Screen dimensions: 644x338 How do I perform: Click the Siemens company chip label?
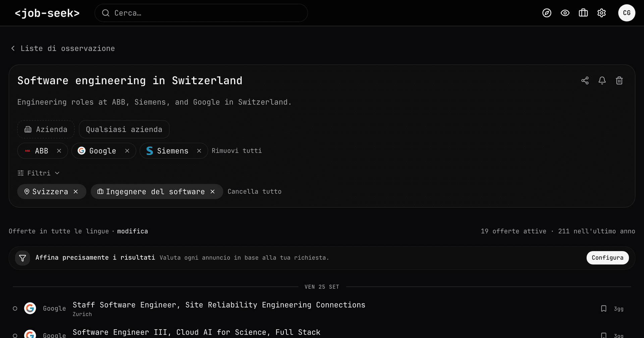coord(173,151)
